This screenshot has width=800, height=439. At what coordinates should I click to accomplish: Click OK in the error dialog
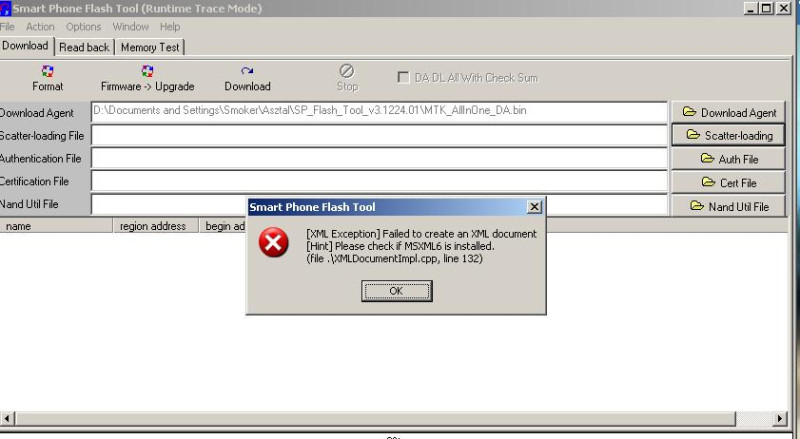(x=396, y=291)
